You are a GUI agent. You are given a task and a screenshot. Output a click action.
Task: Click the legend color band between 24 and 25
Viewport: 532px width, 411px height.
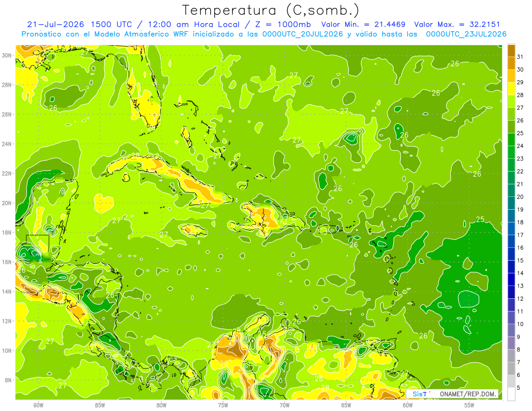pos(511,139)
